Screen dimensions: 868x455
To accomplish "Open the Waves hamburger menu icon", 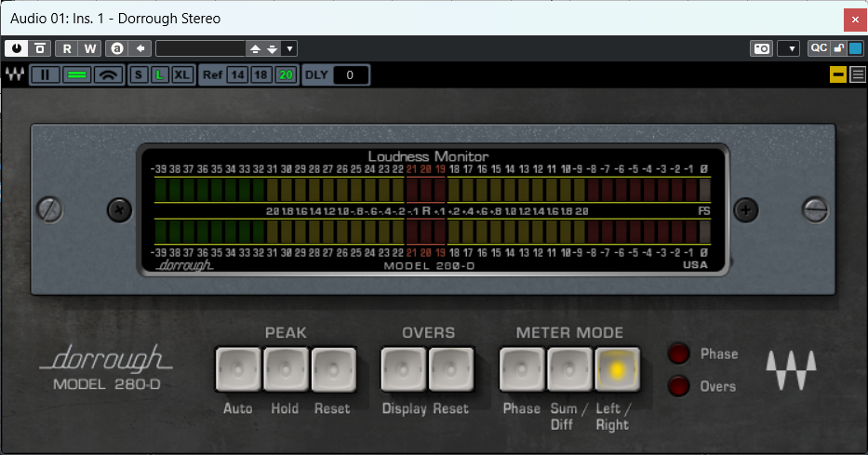I will pos(857,75).
